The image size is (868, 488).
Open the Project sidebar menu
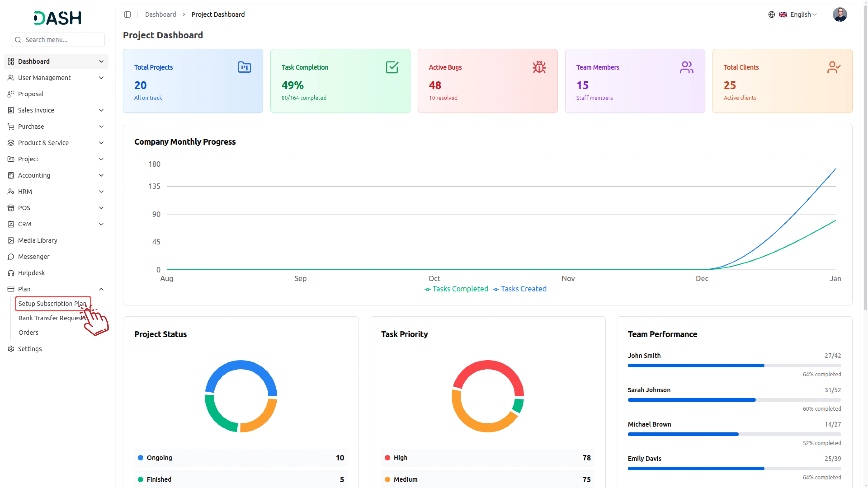(x=56, y=159)
